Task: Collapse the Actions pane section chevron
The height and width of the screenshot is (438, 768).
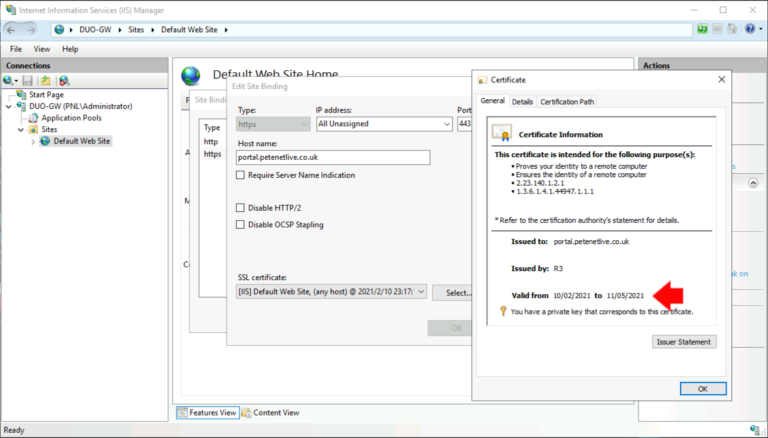Action: tap(753, 183)
